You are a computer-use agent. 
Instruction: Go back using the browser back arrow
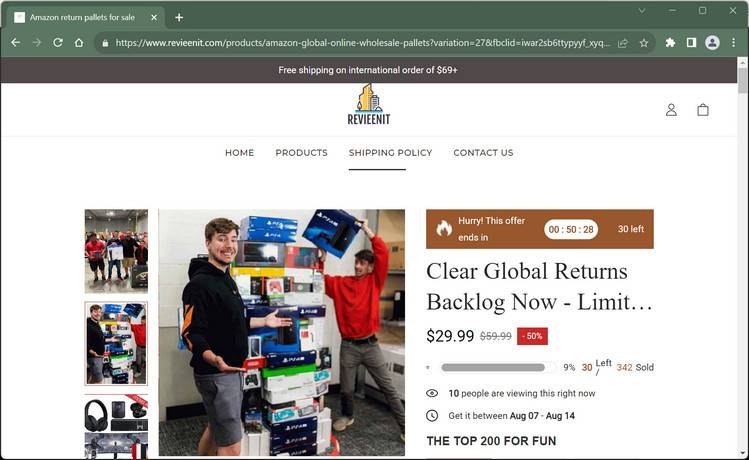click(x=15, y=43)
